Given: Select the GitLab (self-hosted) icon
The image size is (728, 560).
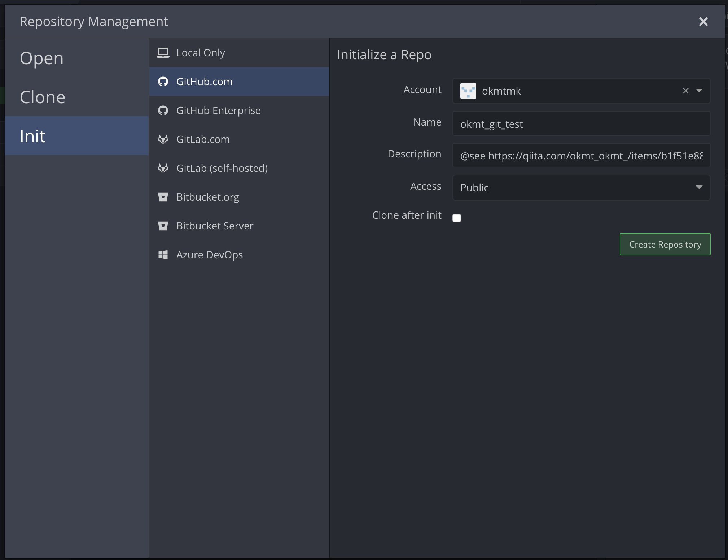Looking at the screenshot, I should [x=163, y=168].
